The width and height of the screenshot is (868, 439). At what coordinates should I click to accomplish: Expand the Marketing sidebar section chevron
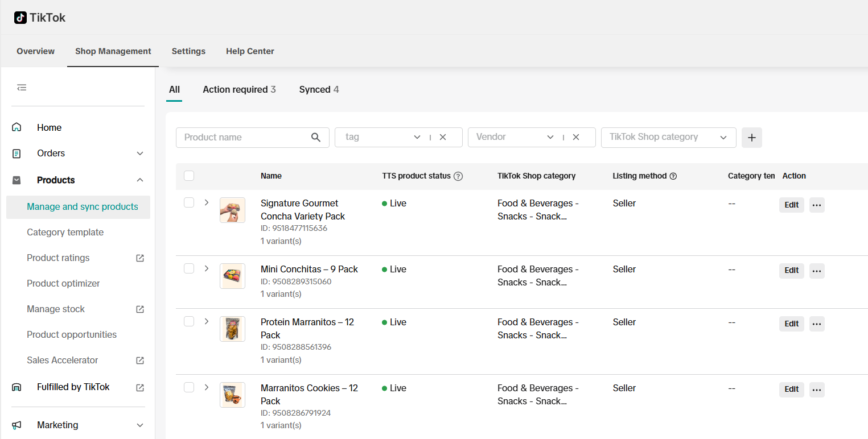140,425
